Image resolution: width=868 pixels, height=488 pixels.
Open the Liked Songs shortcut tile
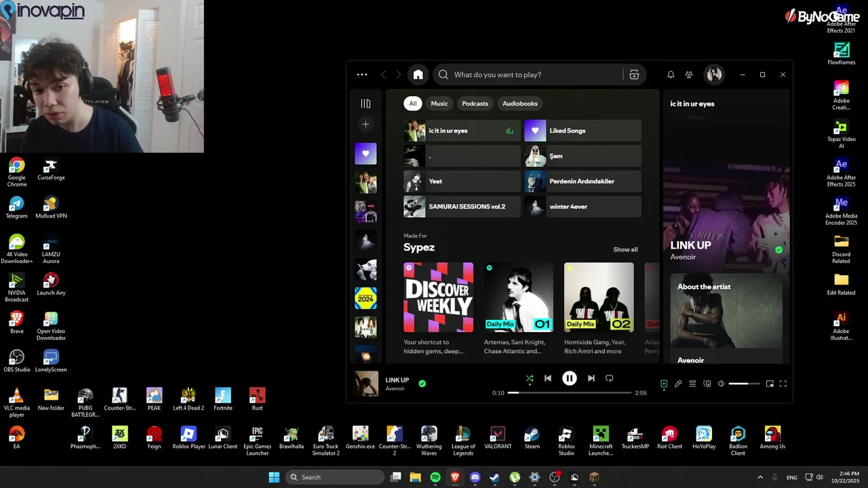point(583,131)
